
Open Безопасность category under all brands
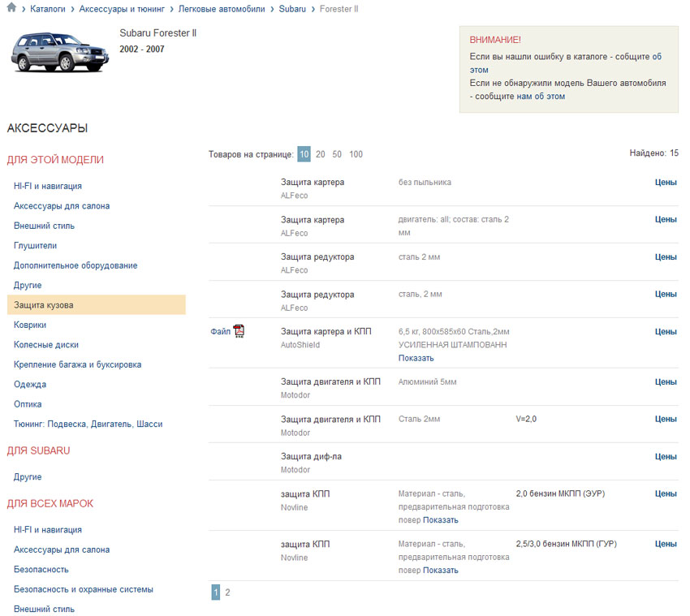click(x=41, y=570)
